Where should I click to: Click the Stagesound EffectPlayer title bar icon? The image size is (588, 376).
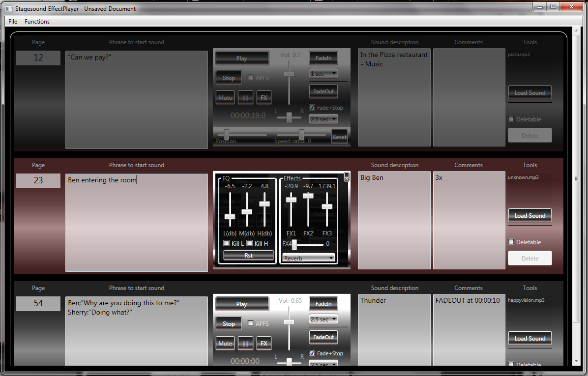click(8, 8)
